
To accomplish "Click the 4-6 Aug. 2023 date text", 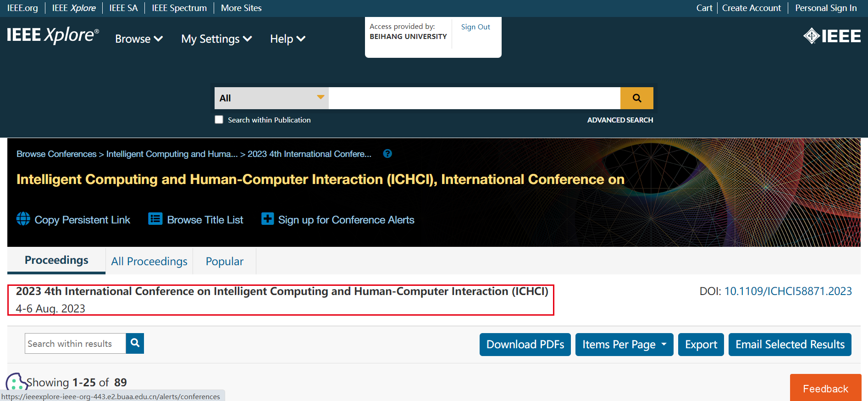I will pyautogui.click(x=50, y=308).
